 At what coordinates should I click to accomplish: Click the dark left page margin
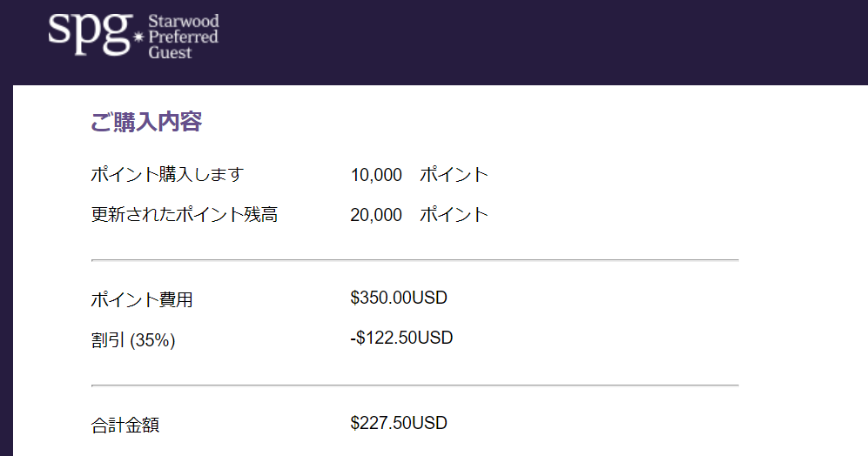pos(6,261)
